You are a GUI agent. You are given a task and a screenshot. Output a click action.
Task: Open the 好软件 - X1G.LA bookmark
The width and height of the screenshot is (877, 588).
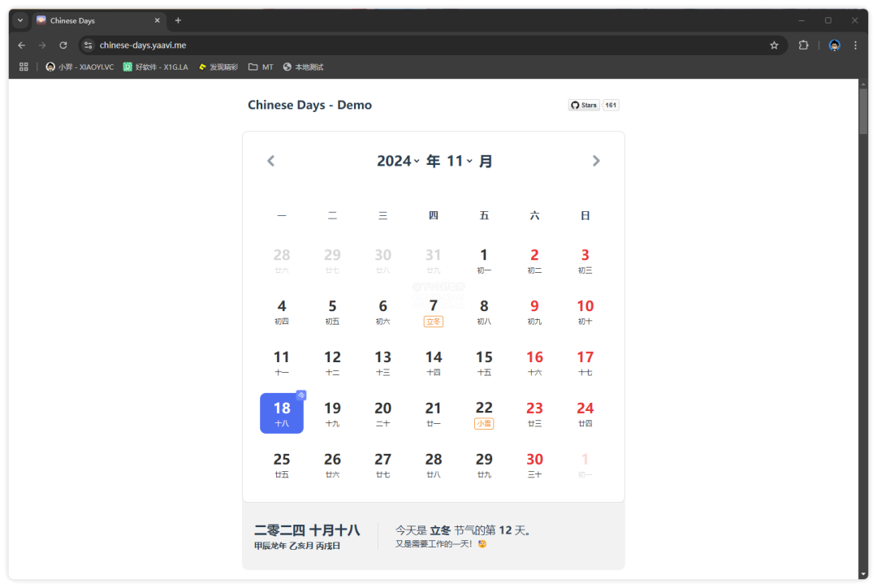click(155, 67)
